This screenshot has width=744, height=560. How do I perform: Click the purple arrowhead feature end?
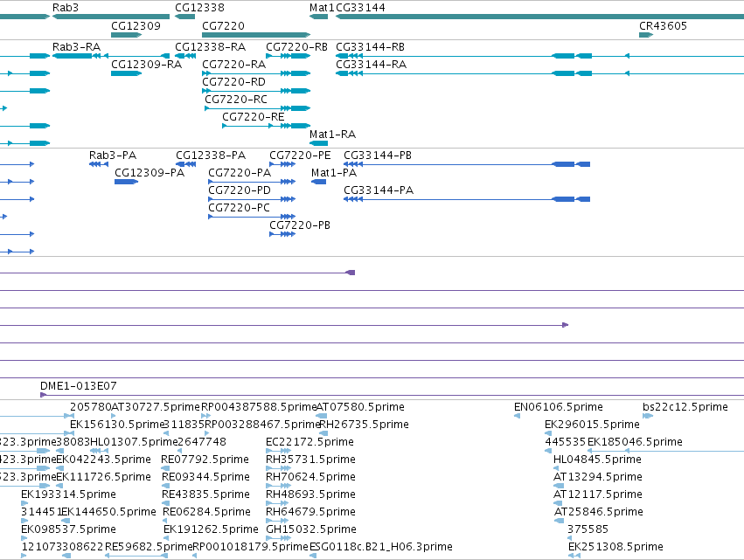[x=565, y=325]
